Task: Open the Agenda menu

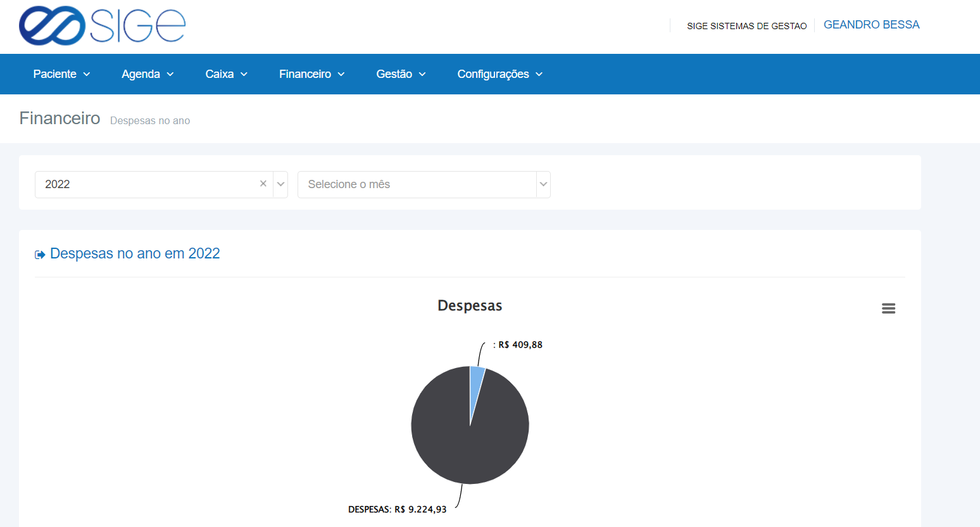Action: 148,74
